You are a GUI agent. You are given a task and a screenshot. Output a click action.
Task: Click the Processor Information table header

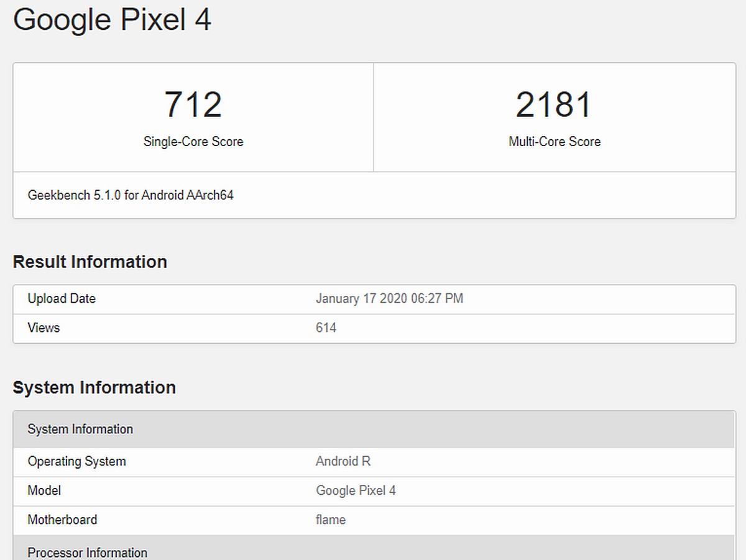[x=374, y=548]
